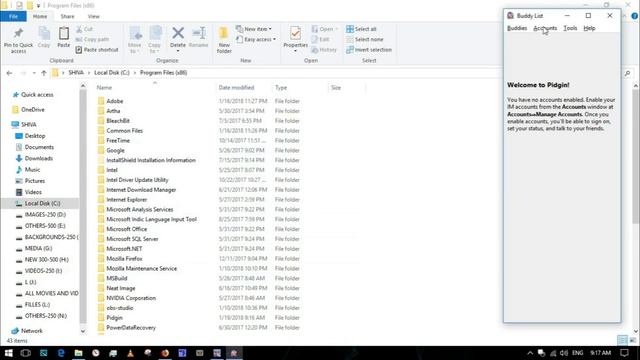The height and width of the screenshot is (360, 640).
Task: Click volume icon in system tray
Action: coord(564,353)
